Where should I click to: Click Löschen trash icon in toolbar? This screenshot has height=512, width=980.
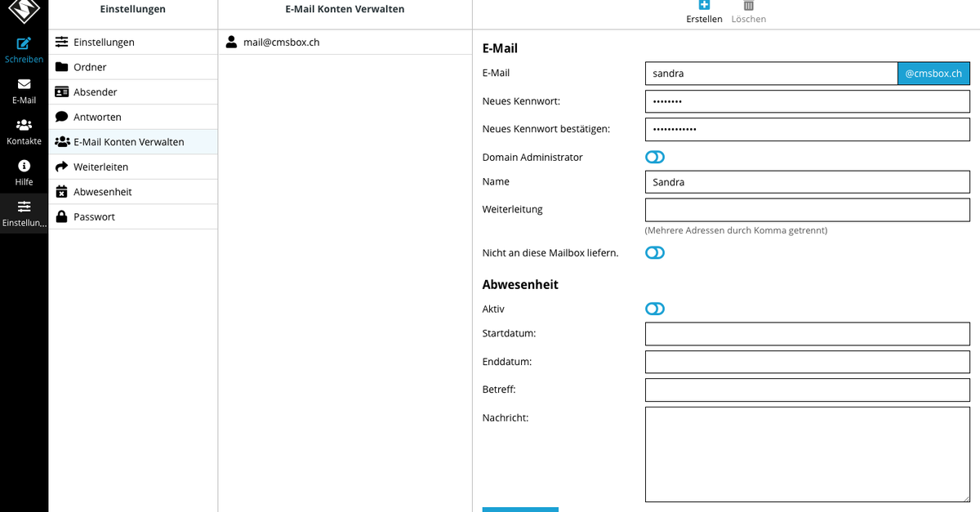click(748, 5)
